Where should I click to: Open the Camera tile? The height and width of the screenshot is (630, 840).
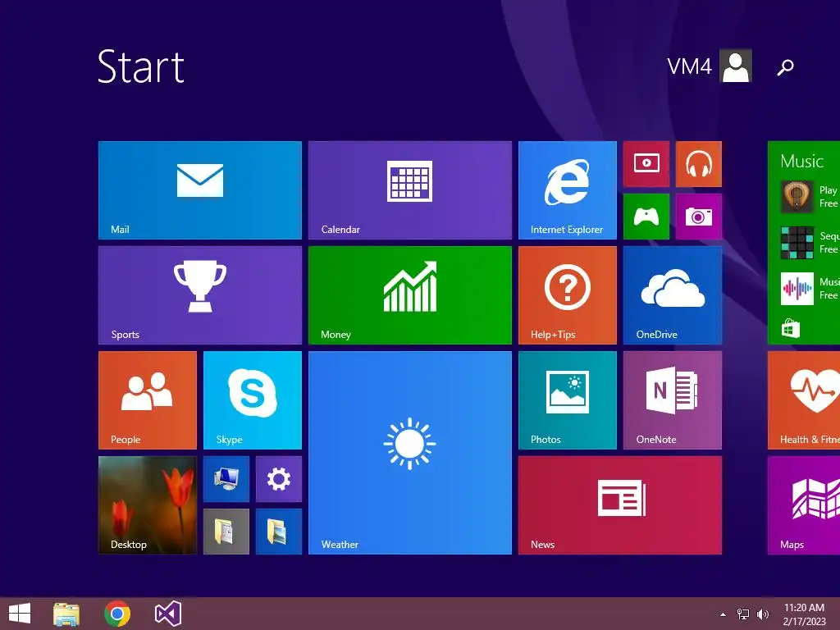pyautogui.click(x=699, y=217)
